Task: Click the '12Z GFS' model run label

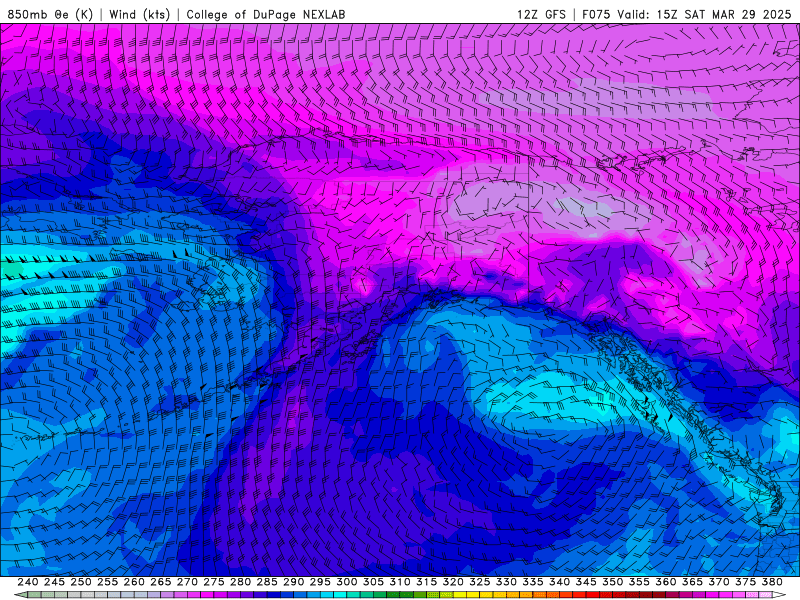Action: [541, 14]
